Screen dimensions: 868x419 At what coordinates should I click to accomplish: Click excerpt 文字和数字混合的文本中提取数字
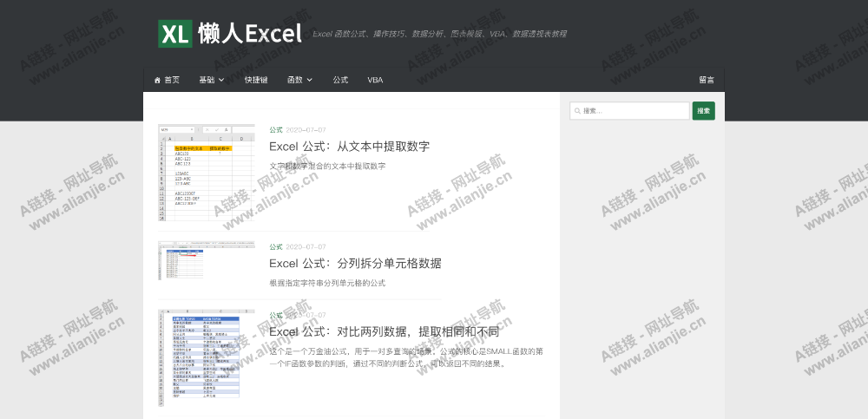(327, 166)
